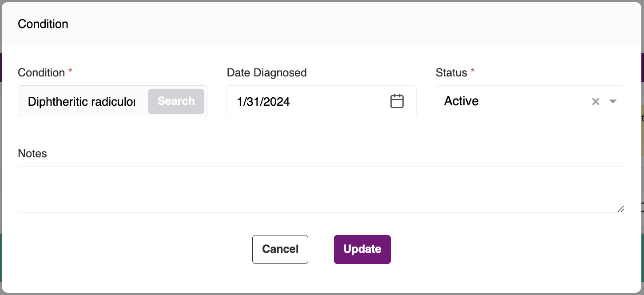Click the Date Diagnosed label

pyautogui.click(x=266, y=72)
